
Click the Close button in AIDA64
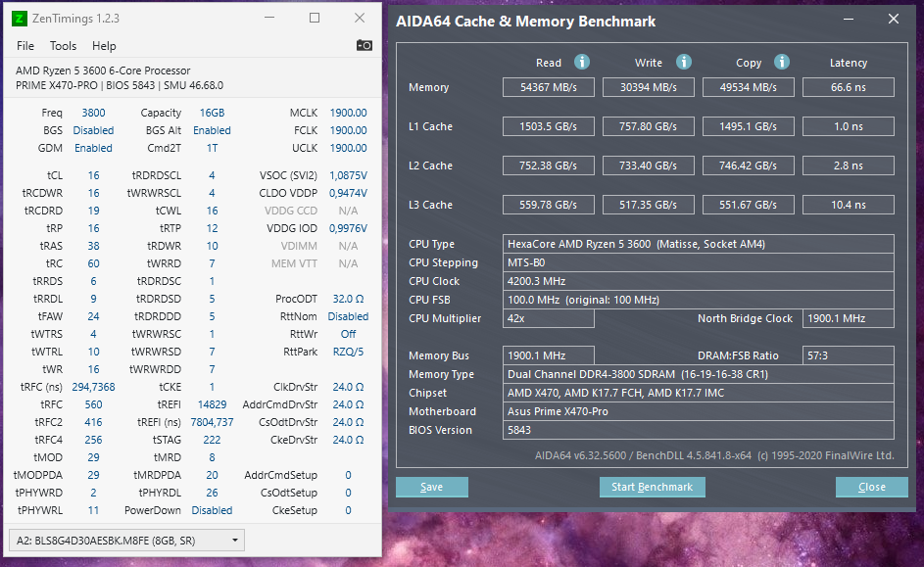pos(871,487)
